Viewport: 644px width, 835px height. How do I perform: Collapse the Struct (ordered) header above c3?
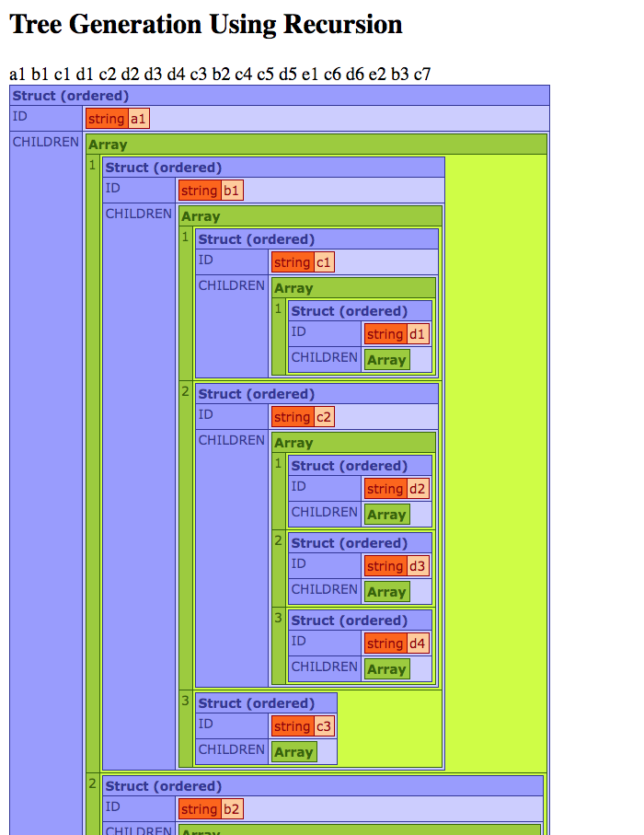(x=266, y=703)
